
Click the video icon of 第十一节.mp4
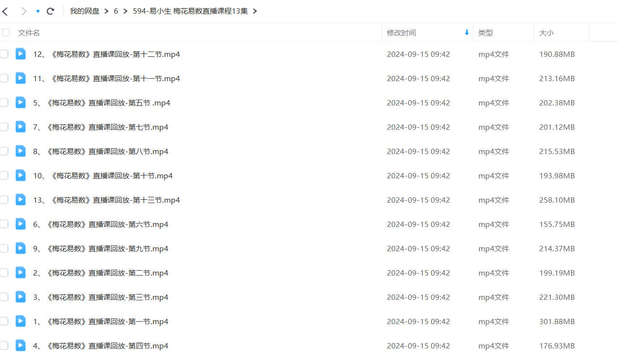coord(20,78)
